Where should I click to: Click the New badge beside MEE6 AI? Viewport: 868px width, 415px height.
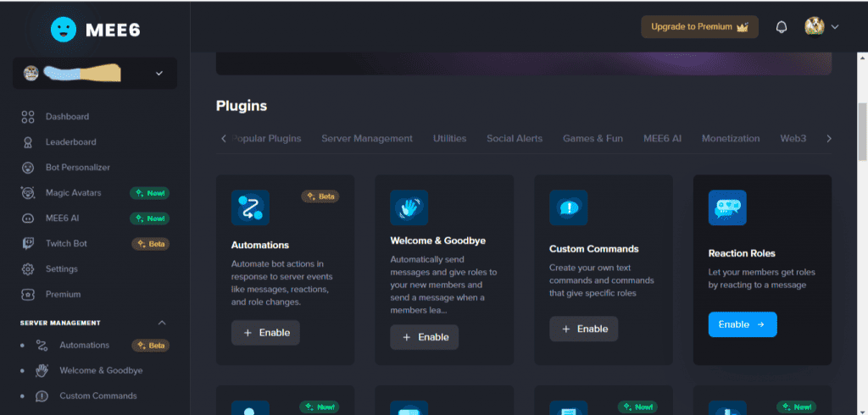tap(149, 219)
